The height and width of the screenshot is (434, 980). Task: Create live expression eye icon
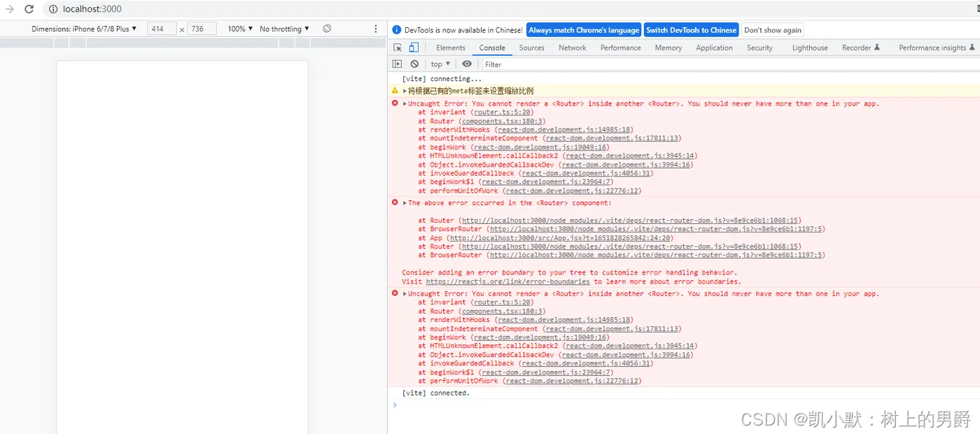pyautogui.click(x=467, y=64)
